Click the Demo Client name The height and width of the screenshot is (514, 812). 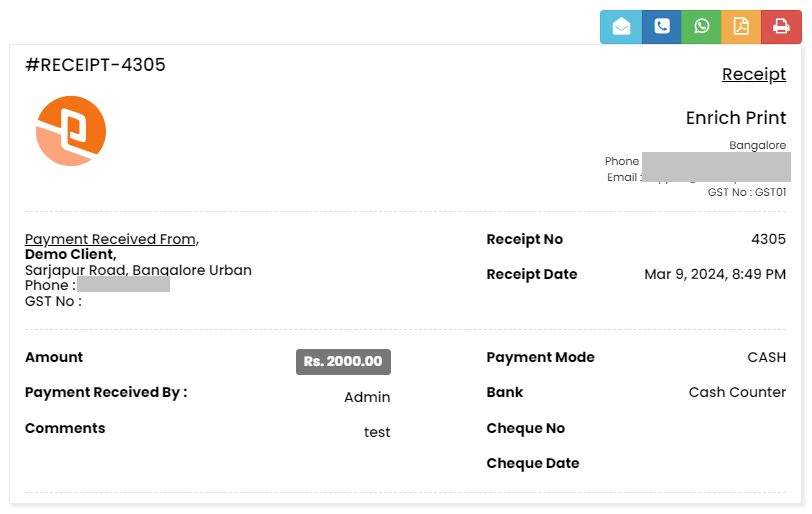(x=70, y=255)
